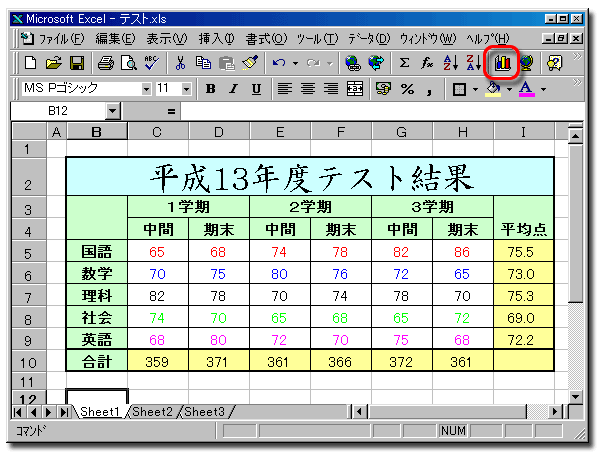
Task: Toggle align right
Action: point(331,89)
